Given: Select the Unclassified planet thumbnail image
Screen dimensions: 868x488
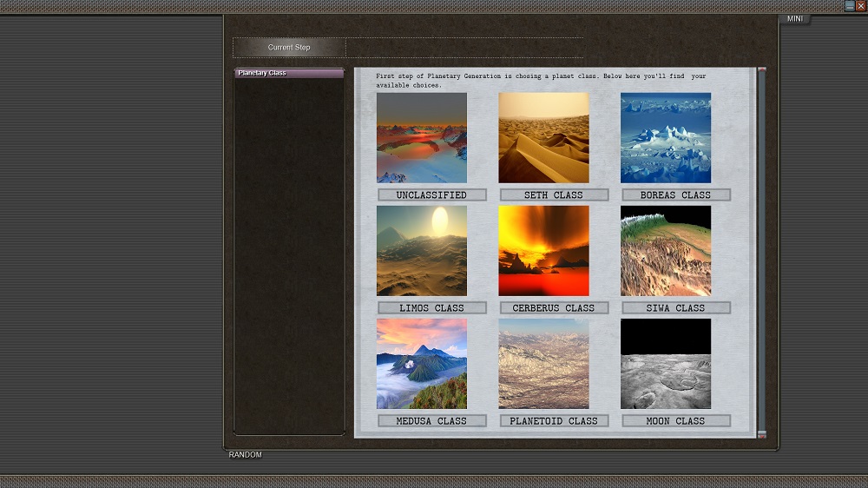Looking at the screenshot, I should (422, 138).
